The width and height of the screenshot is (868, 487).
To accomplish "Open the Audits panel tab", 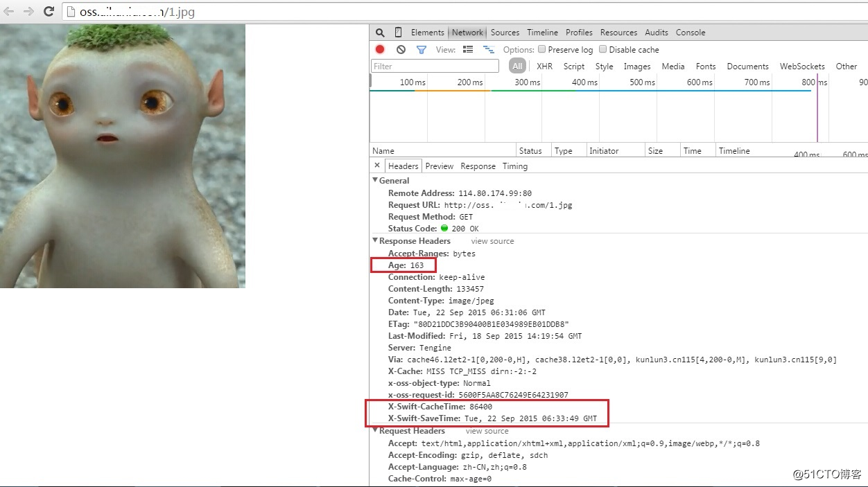I will coord(657,33).
